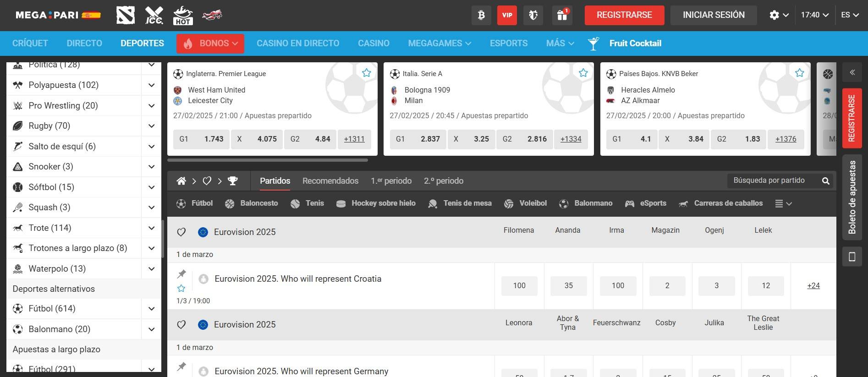Open more sports list dropdown
This screenshot has width=868, height=377.
point(783,204)
